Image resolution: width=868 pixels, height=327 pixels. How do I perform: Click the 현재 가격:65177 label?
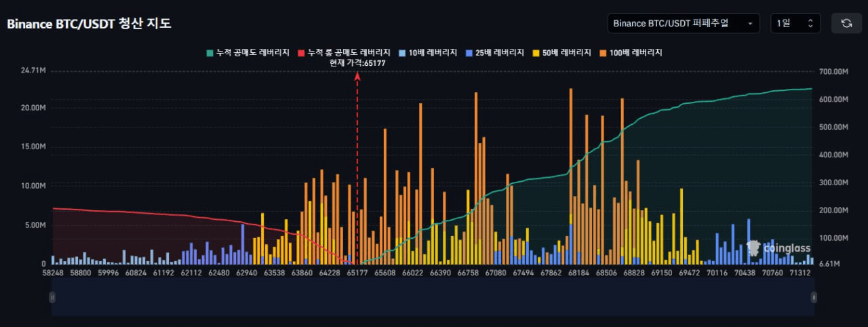(x=357, y=62)
